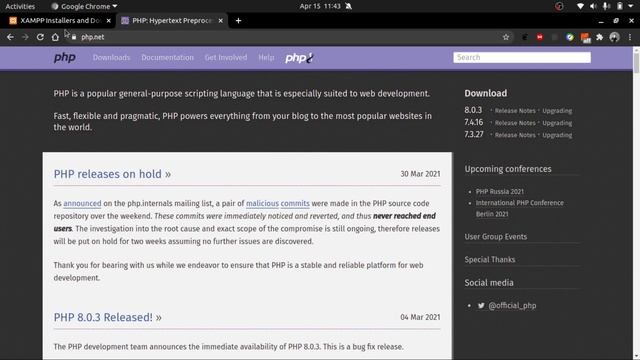Screen dimensions: 640x360
Task: Click the orange extension icon in toolbar
Action: pyautogui.click(x=585, y=38)
